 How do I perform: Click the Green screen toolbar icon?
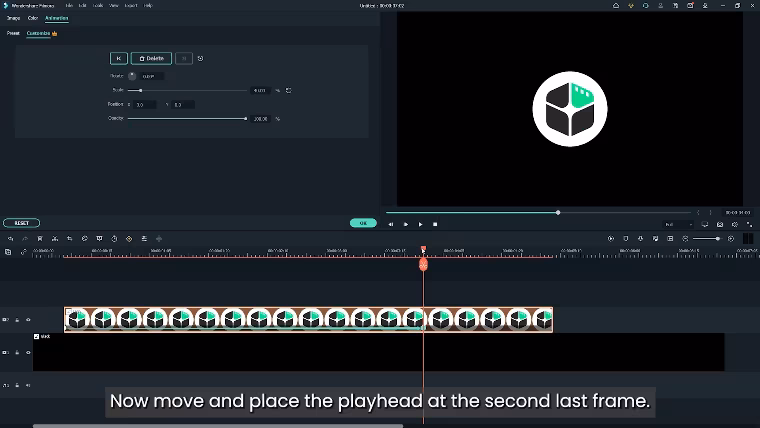coord(99,238)
